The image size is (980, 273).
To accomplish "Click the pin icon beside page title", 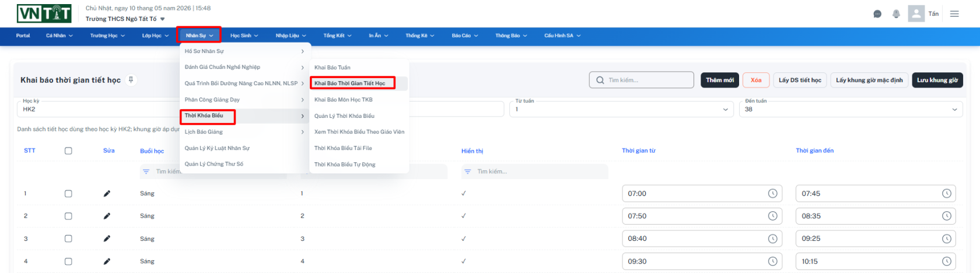I will pyautogui.click(x=131, y=80).
